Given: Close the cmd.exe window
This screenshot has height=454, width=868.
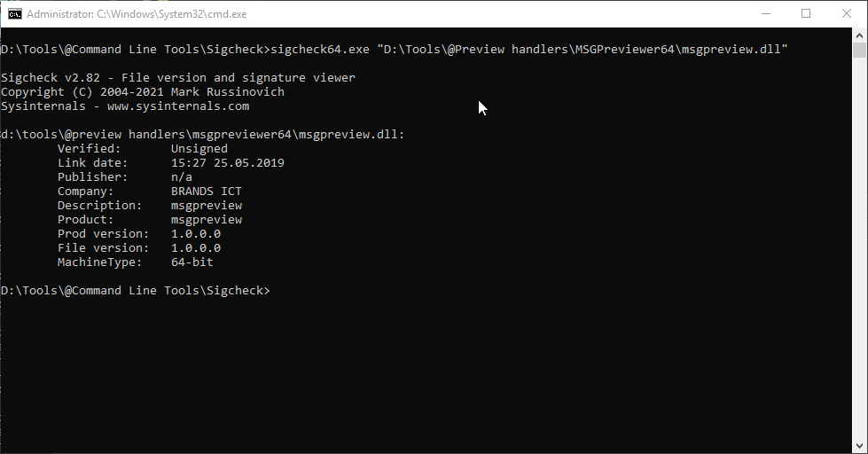Looking at the screenshot, I should (846, 14).
